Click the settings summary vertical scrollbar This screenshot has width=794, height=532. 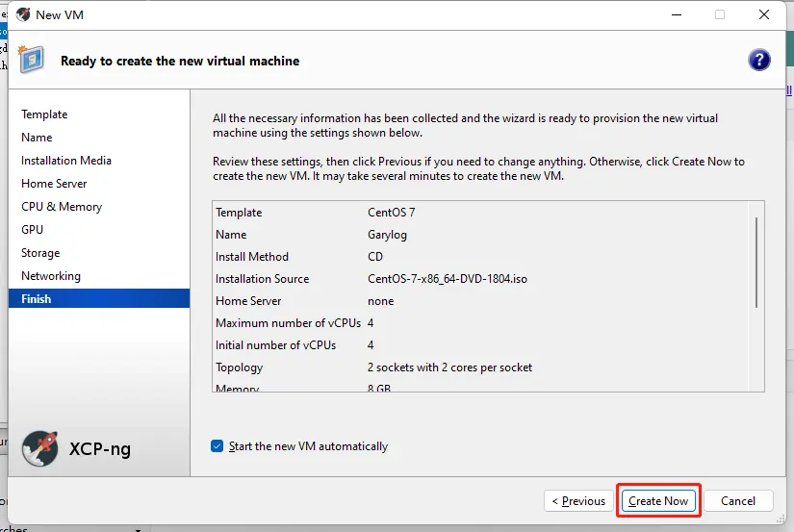(x=756, y=263)
